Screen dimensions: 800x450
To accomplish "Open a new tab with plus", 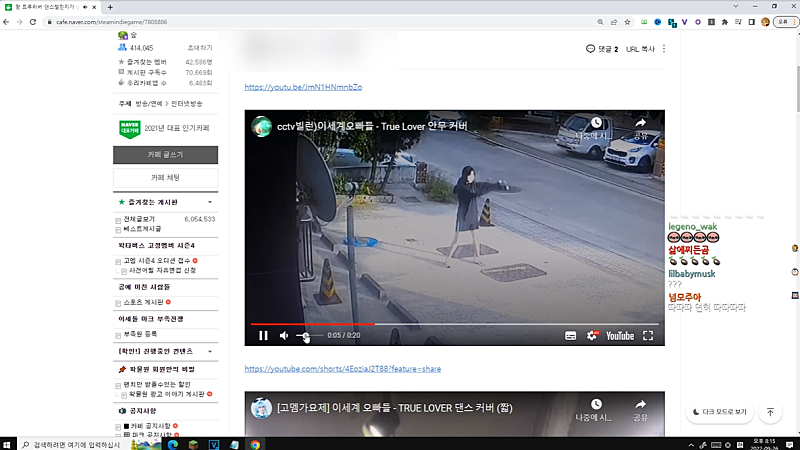I will [110, 7].
